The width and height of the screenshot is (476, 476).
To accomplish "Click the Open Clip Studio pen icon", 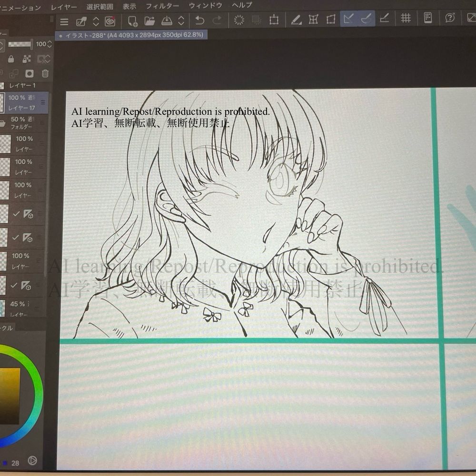I will pyautogui.click(x=81, y=21).
